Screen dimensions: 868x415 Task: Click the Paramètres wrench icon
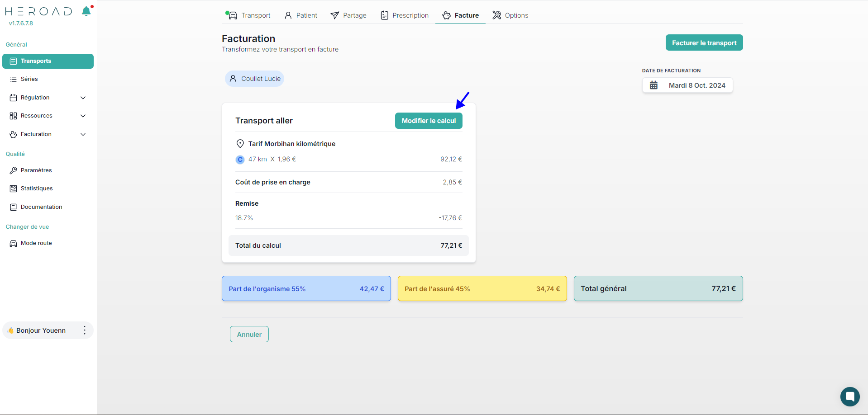pos(14,170)
